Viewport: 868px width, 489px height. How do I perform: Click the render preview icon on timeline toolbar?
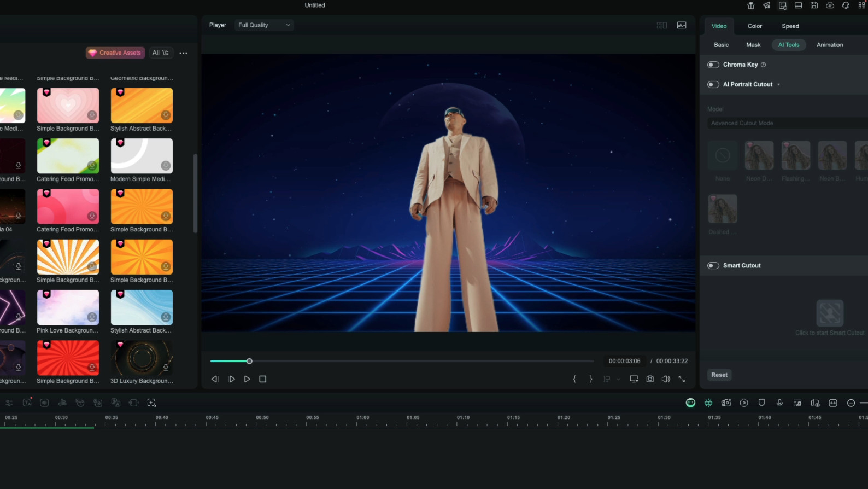pyautogui.click(x=744, y=403)
